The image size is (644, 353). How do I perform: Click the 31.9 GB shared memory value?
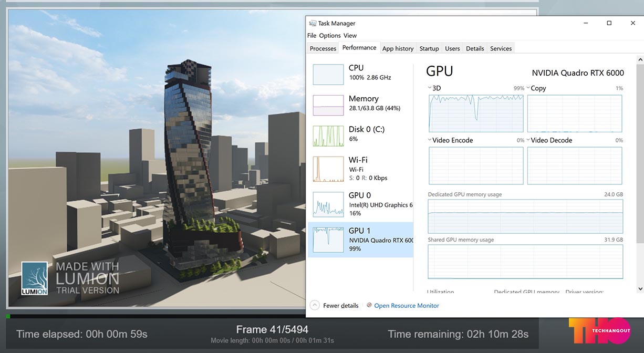tap(614, 240)
